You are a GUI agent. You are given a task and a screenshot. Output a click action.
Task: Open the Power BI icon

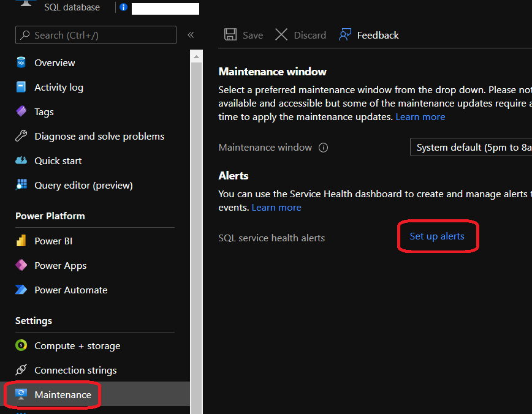[21, 241]
